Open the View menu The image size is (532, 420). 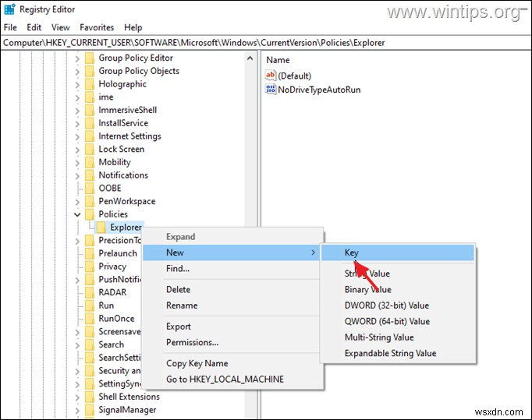(60, 27)
